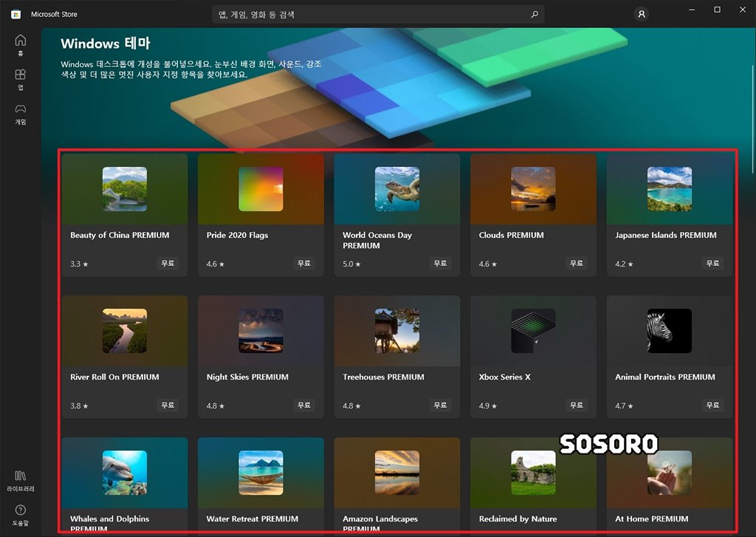Screen dimensions: 756x537
Task: Open World Oceans Day turtle thumbnail
Action: click(396, 188)
